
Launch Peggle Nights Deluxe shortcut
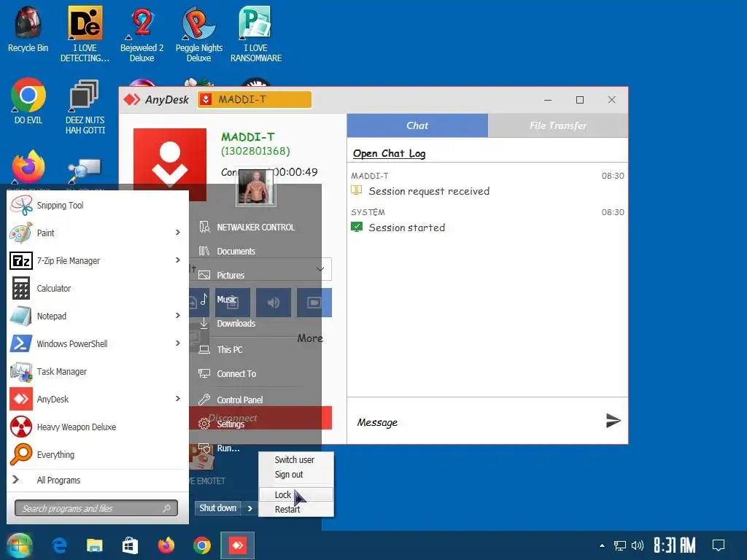pyautogui.click(x=198, y=34)
